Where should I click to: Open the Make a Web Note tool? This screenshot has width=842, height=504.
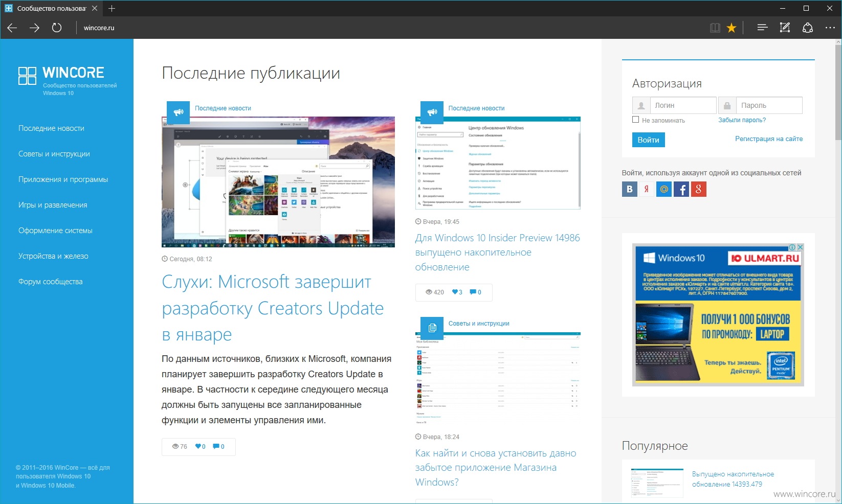coord(785,28)
